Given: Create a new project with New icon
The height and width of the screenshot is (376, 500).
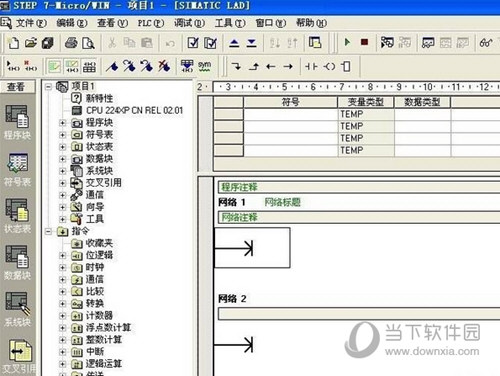Looking at the screenshot, I should pos(13,43).
